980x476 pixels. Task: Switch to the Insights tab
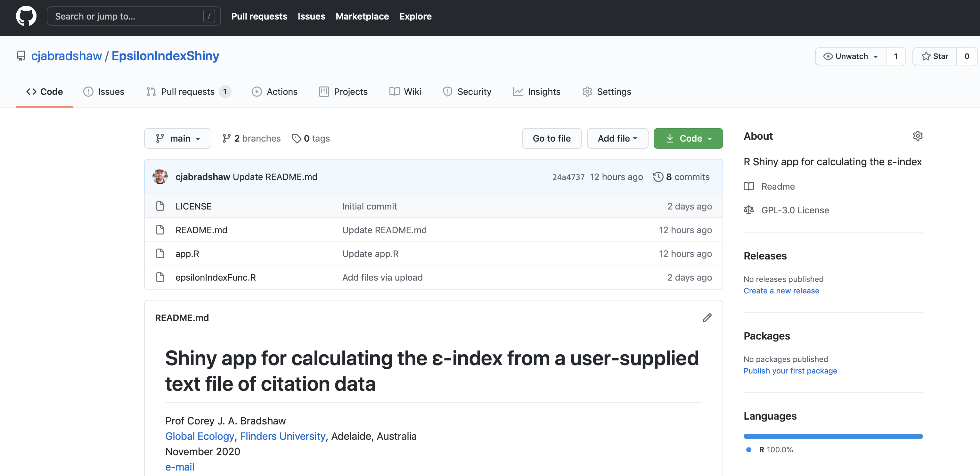tap(537, 92)
